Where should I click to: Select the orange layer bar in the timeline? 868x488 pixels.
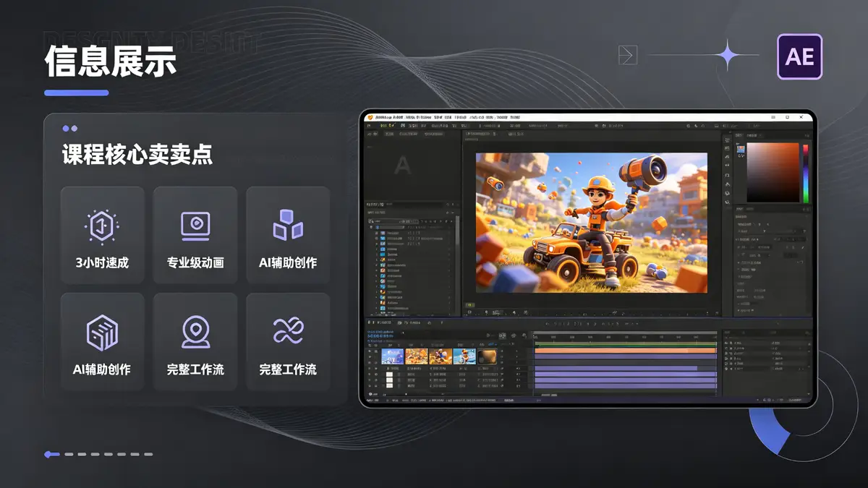[625, 351]
